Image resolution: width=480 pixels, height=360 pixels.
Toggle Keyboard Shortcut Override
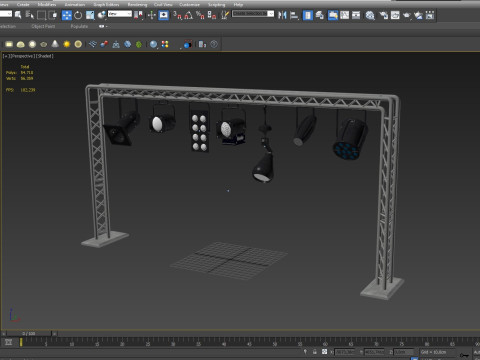163,15
